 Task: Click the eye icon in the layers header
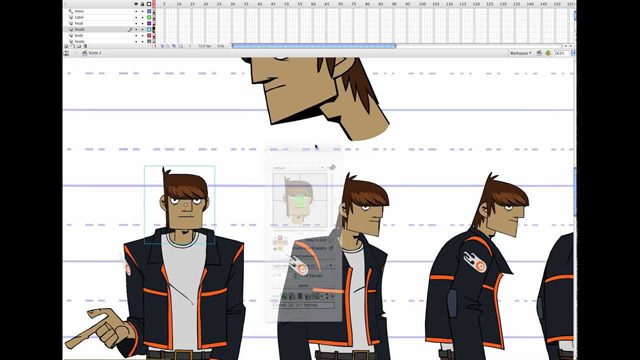pos(136,4)
